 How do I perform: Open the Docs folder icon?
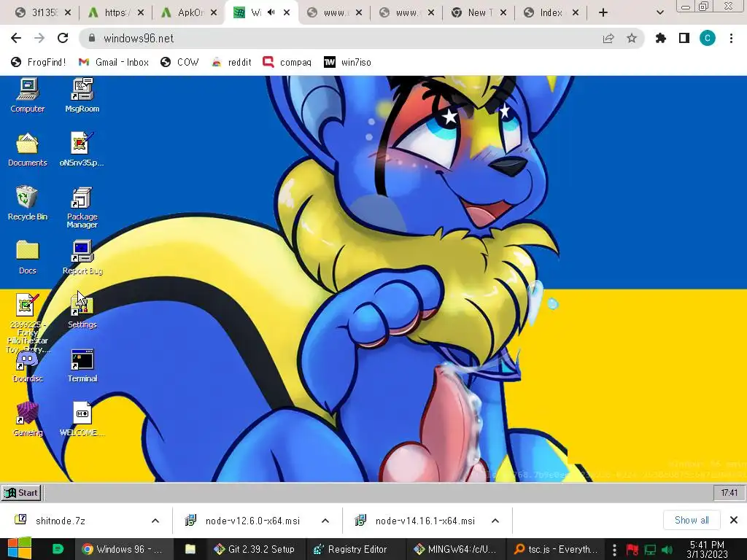tap(27, 257)
